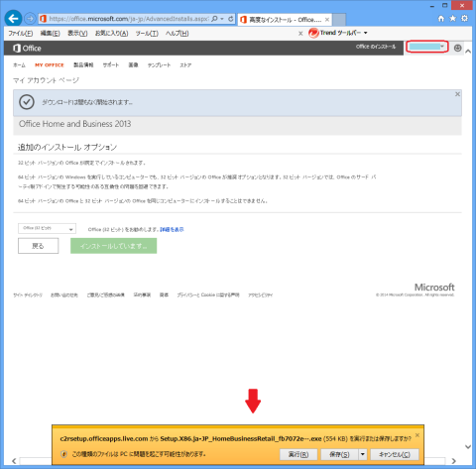Click the green インストールしています button
The height and width of the screenshot is (469, 476).
[113, 246]
